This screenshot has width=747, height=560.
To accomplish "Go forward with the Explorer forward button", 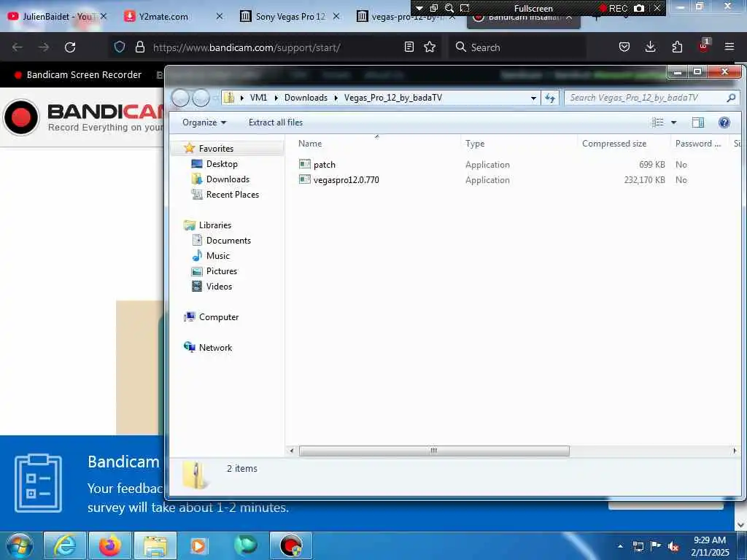I will 201,98.
